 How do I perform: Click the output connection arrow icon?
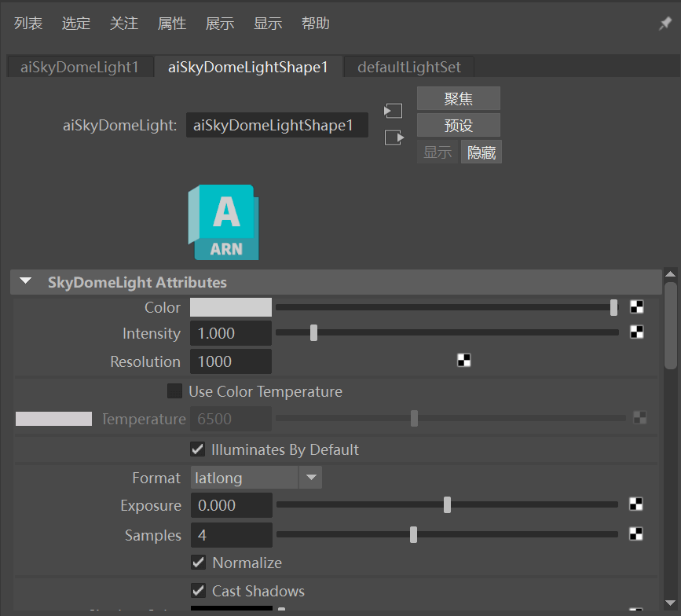click(393, 137)
